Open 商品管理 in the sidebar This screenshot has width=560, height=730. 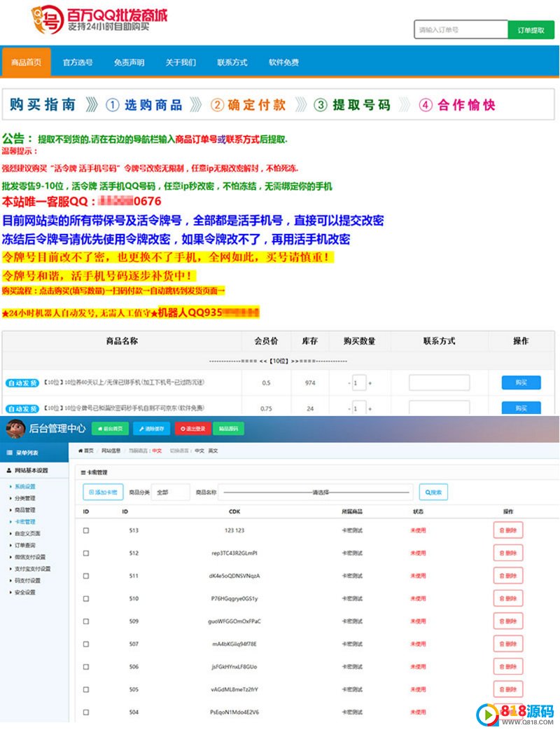click(25, 510)
